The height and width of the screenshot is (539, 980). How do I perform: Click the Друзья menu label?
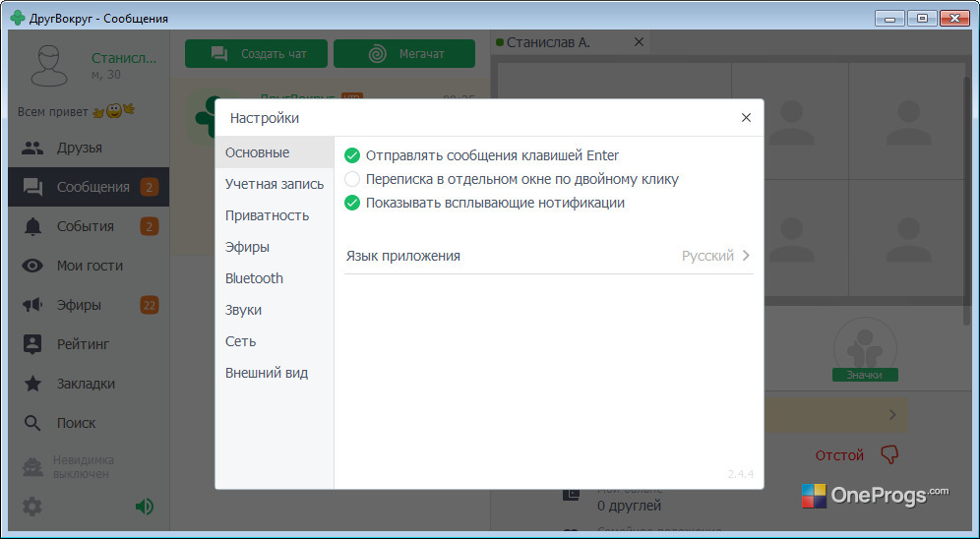(80, 148)
